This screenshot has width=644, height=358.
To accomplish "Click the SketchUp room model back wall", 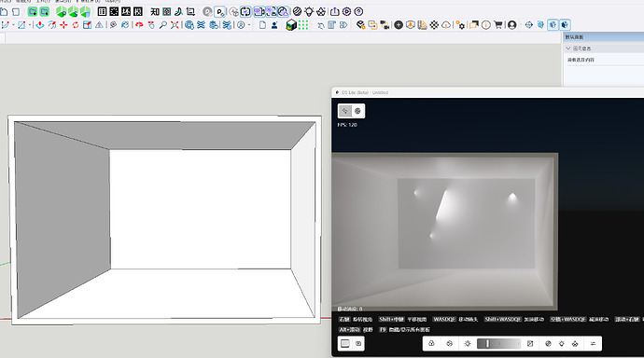I will point(201,209).
